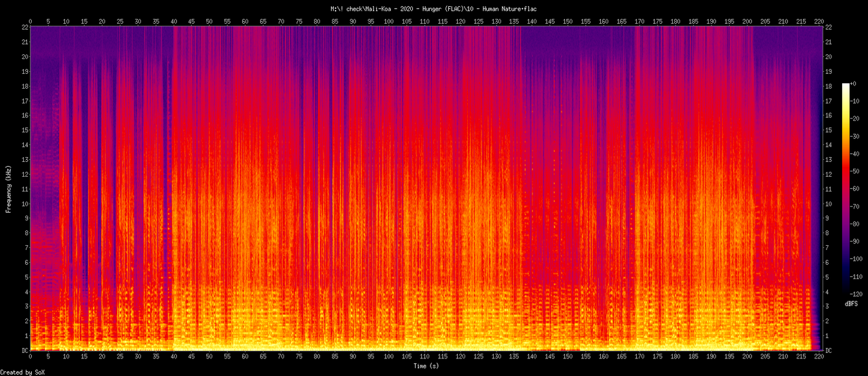Click the "7" tick on the right frequency axis

(x=827, y=247)
